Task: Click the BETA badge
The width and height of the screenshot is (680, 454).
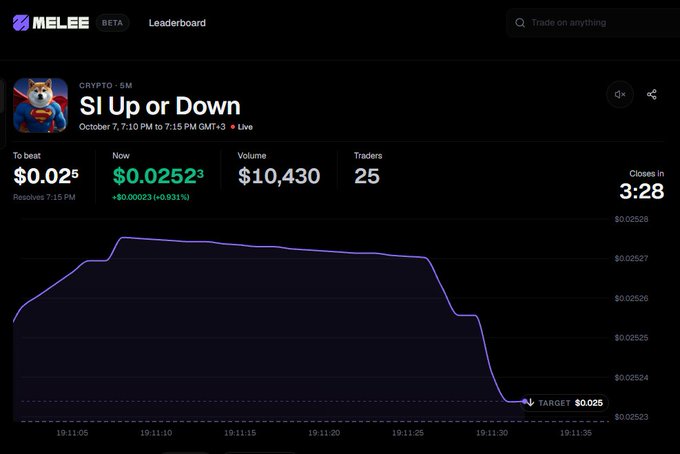Action: (112, 23)
